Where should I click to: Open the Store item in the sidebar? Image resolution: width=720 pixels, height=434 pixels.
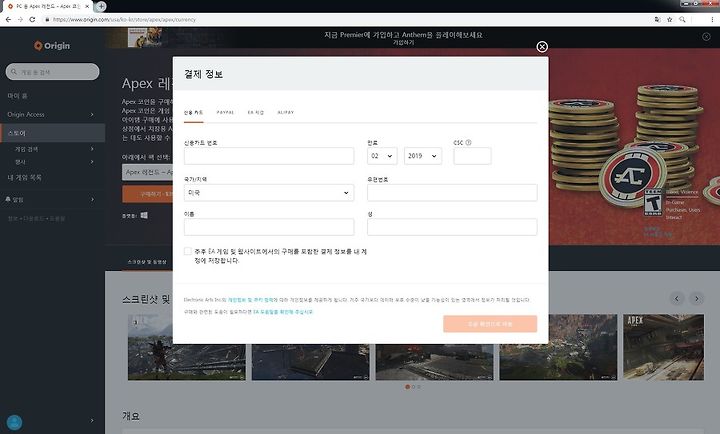click(x=52, y=133)
